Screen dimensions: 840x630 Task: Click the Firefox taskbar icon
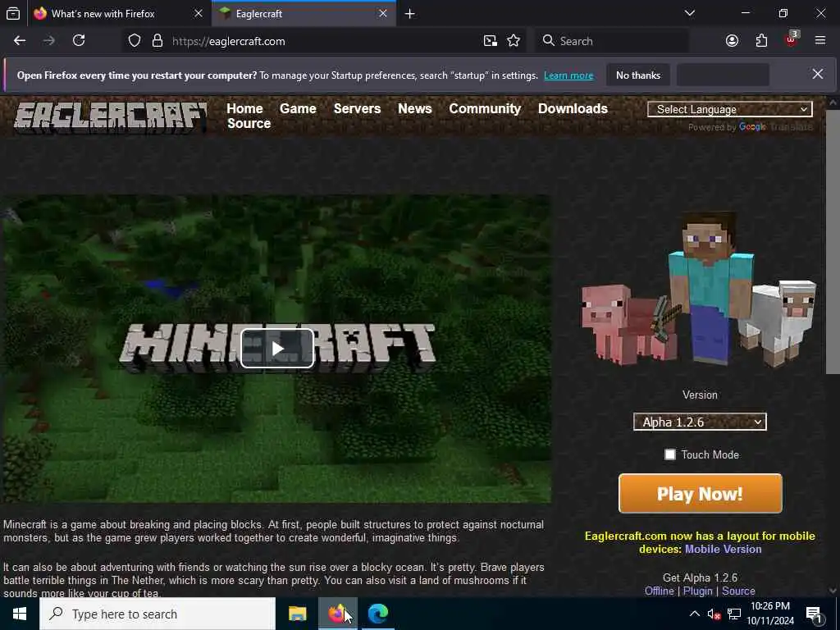point(337,614)
